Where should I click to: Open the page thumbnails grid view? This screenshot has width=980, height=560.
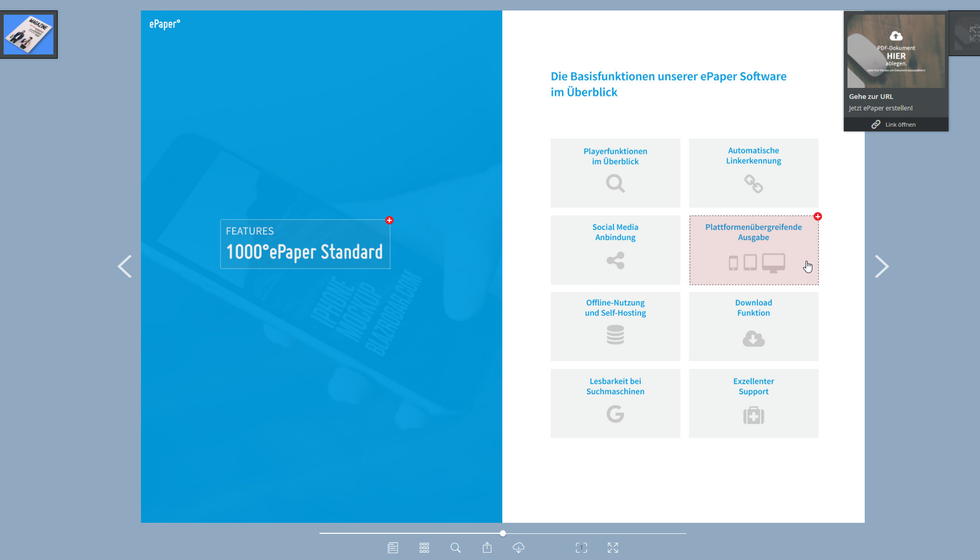424,547
